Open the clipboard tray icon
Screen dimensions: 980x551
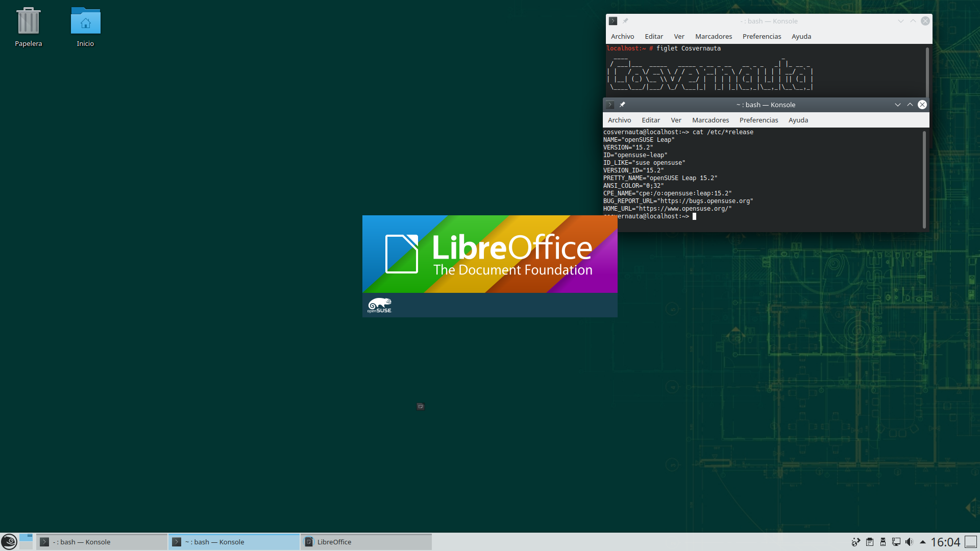click(x=870, y=542)
